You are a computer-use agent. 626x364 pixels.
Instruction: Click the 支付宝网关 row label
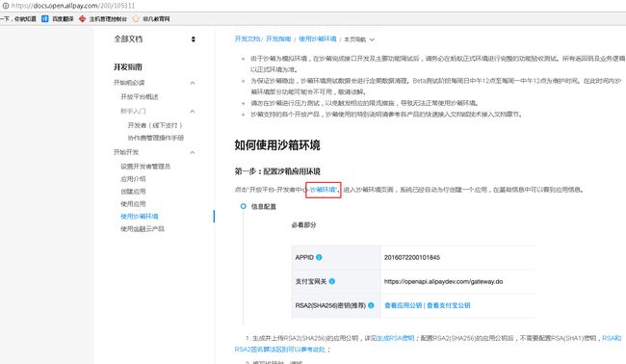tap(311, 281)
